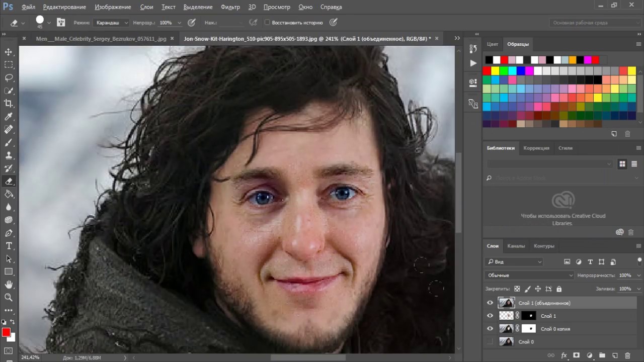Select the Crop tool
The image size is (644, 362).
point(9,104)
